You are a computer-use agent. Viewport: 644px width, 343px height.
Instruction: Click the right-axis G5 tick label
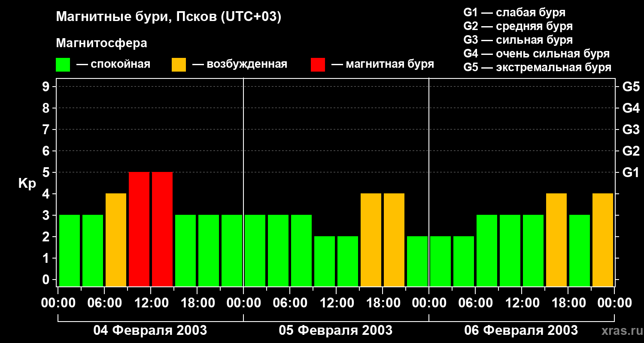click(631, 87)
